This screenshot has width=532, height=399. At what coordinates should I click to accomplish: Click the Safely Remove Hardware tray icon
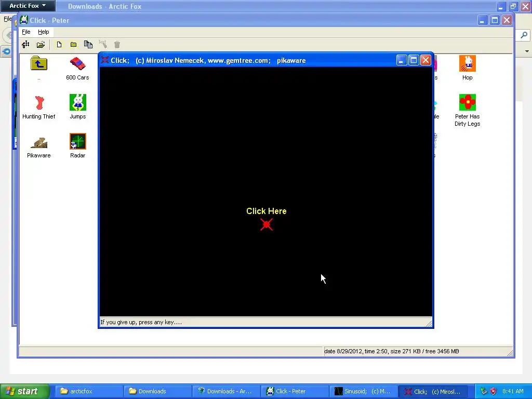click(484, 391)
